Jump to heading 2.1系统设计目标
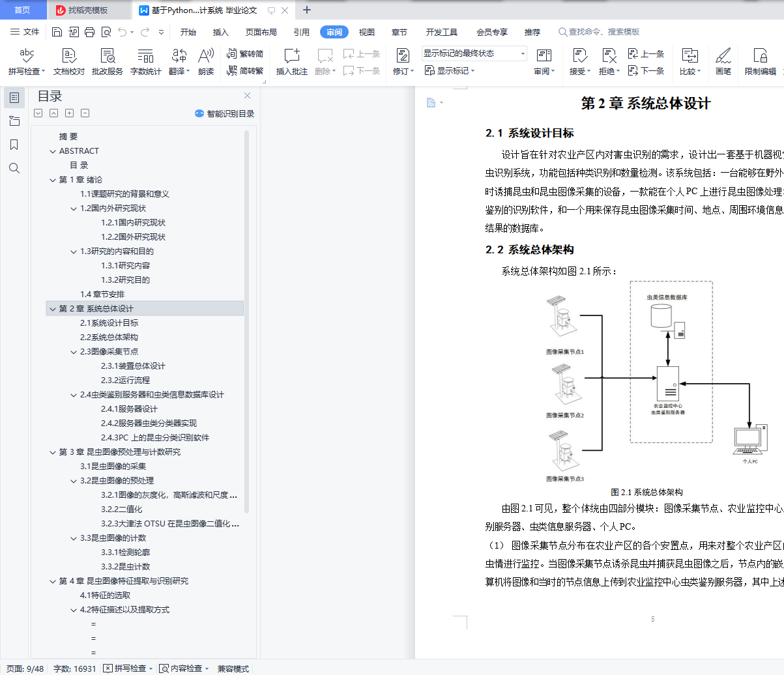The width and height of the screenshot is (784, 675). click(x=109, y=323)
